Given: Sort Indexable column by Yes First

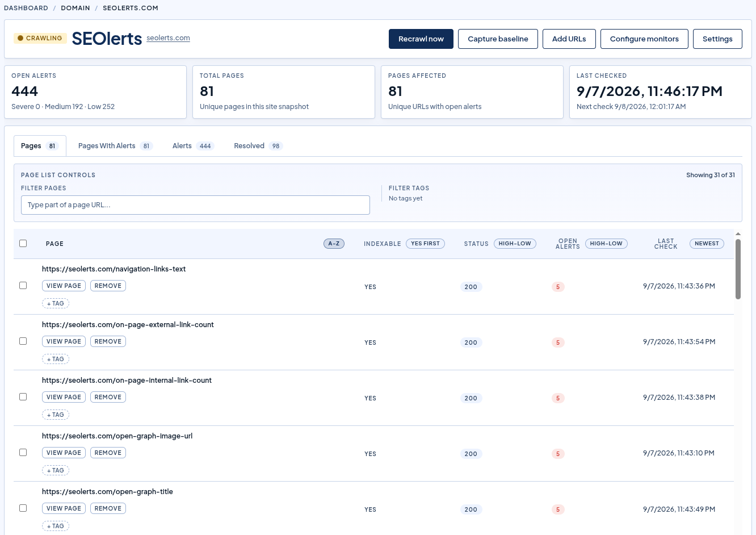Looking at the screenshot, I should 425,244.
